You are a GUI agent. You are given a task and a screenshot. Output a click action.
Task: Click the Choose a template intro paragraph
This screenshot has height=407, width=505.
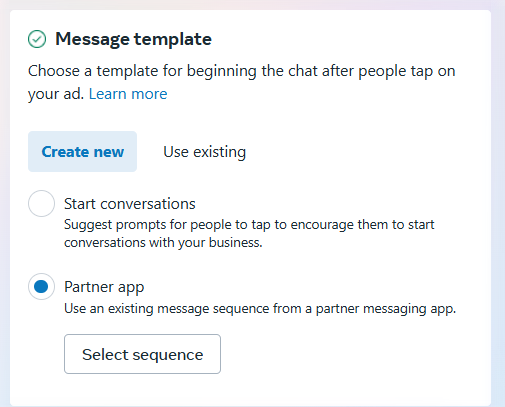241,82
